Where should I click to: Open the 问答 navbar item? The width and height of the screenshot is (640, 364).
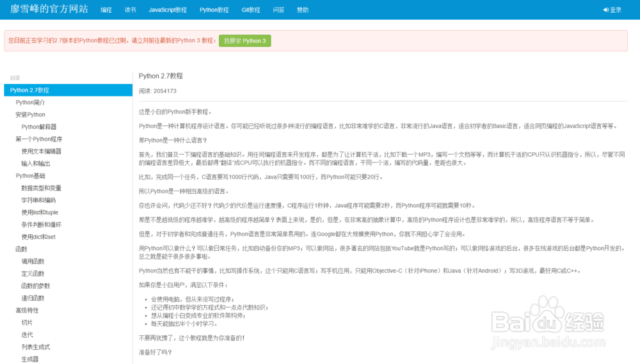tap(278, 10)
